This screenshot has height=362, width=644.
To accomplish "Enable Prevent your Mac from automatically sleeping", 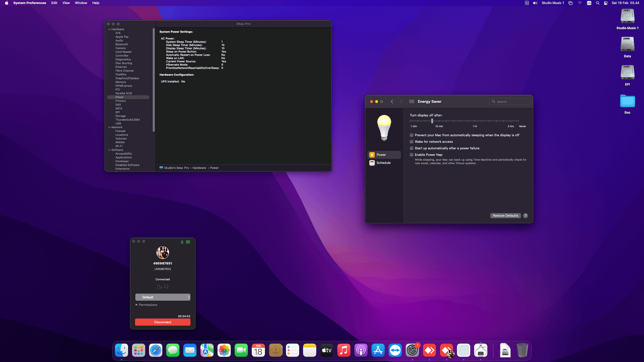I will (x=412, y=135).
